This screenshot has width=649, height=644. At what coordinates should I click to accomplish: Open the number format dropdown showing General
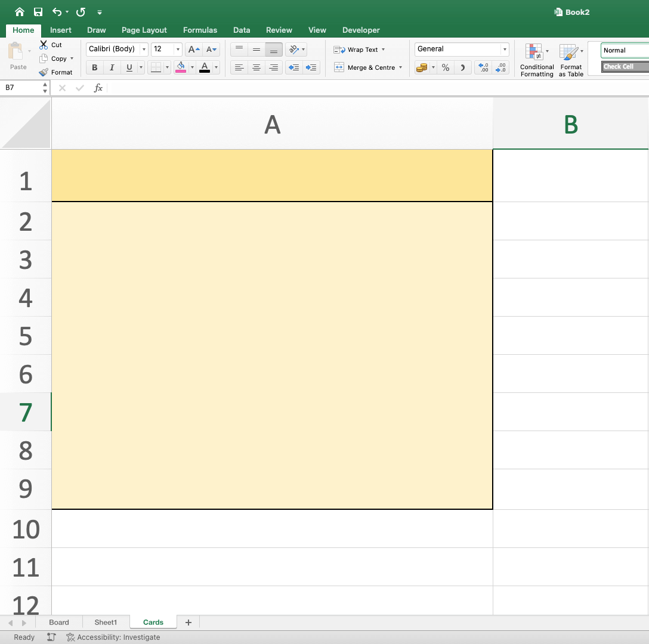click(505, 49)
